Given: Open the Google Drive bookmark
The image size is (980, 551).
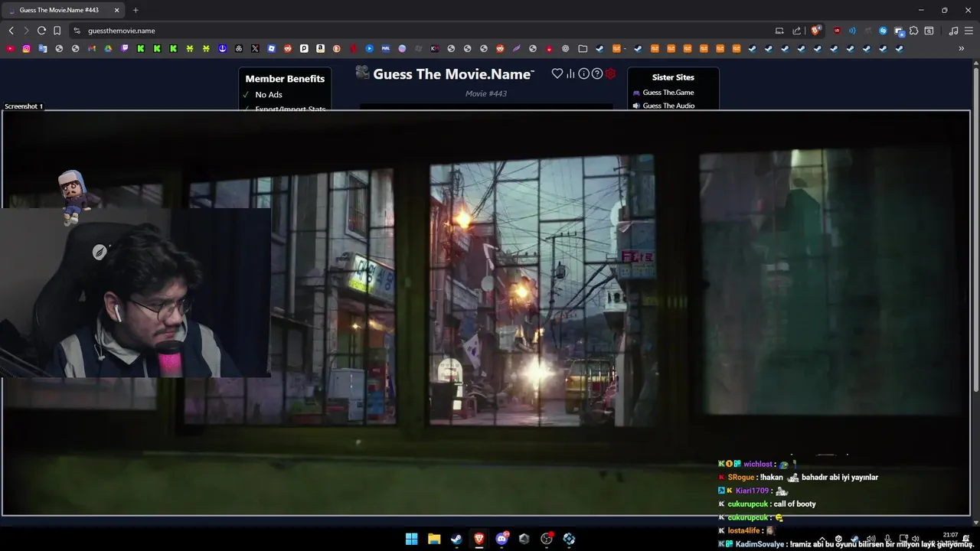Looking at the screenshot, I should [108, 48].
